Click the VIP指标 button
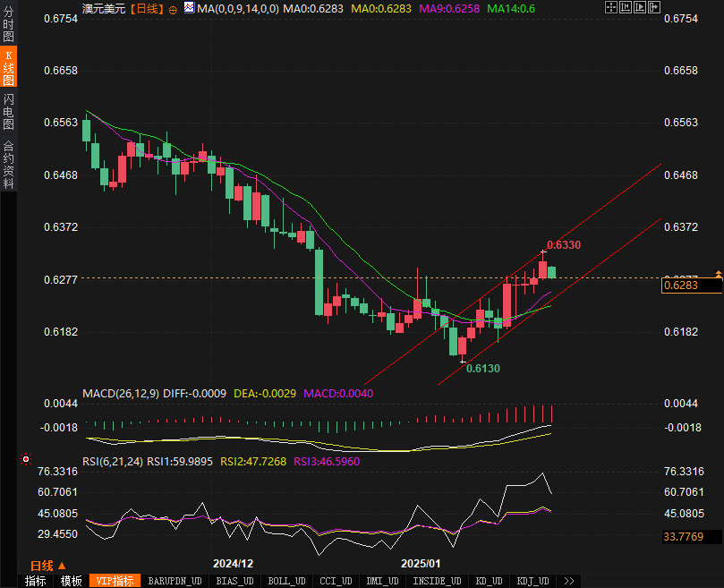Screen dimensions: 724x588 click(115, 581)
